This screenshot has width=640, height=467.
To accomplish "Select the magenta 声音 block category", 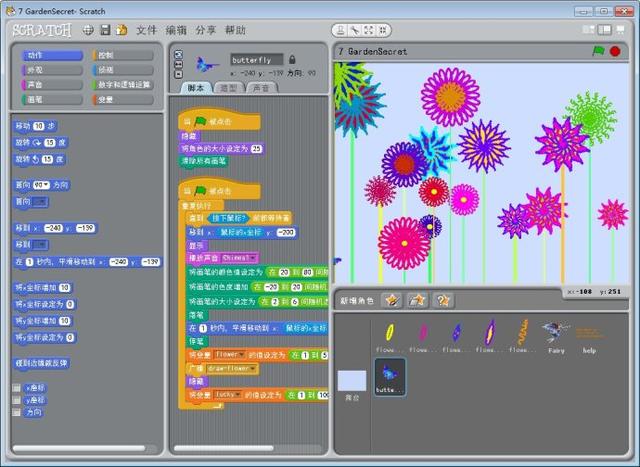I will point(52,85).
